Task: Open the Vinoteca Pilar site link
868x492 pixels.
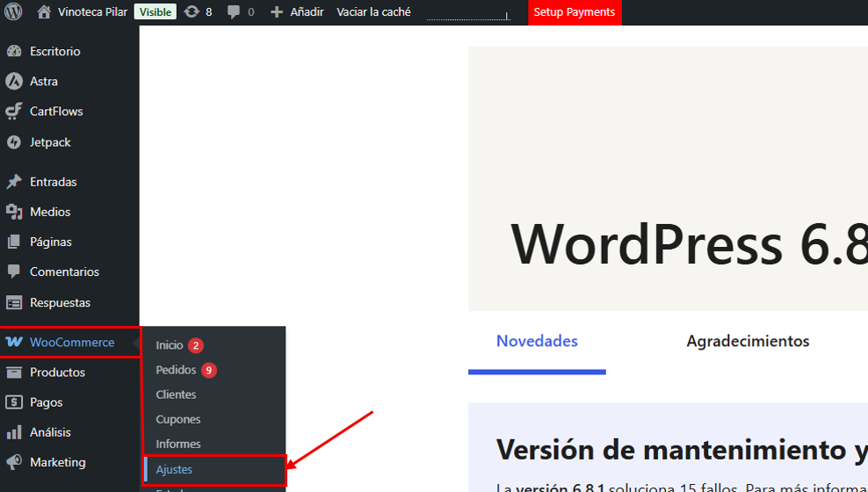Action: 92,11
